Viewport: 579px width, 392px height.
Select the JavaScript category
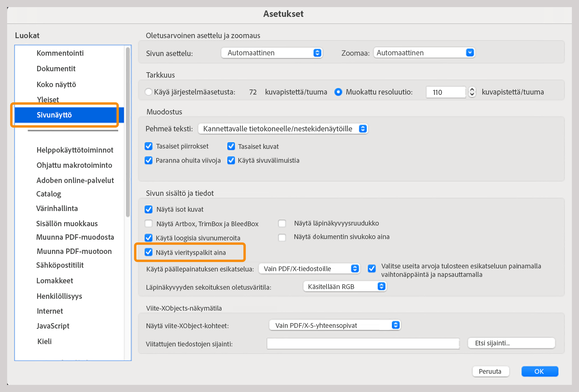tap(53, 326)
